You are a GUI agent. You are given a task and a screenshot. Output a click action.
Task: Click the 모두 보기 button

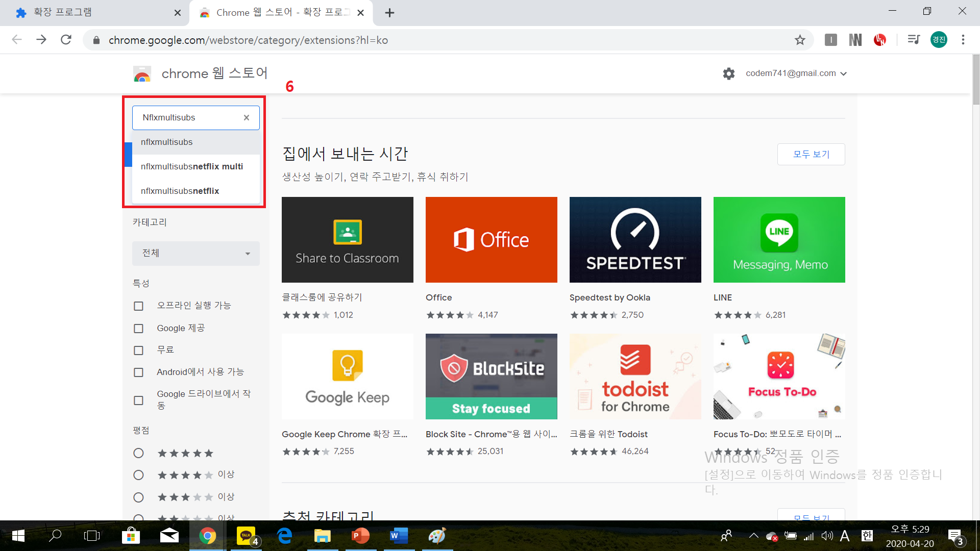[x=811, y=154]
